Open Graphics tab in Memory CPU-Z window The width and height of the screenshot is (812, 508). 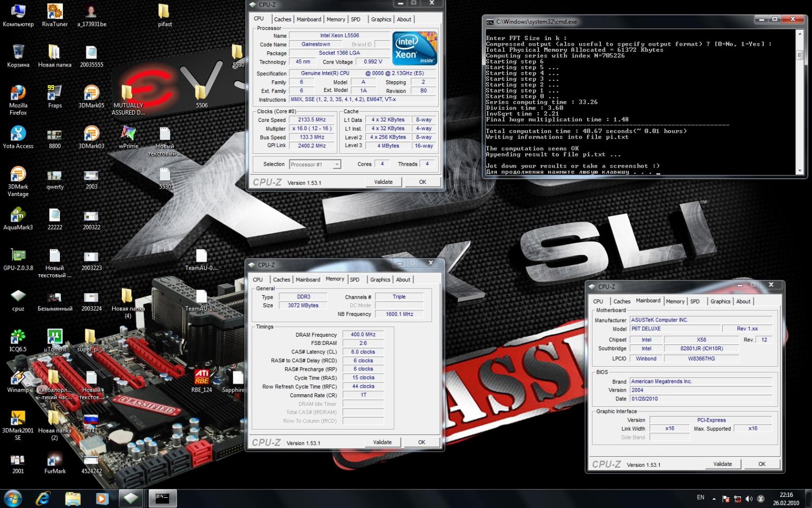click(x=380, y=279)
